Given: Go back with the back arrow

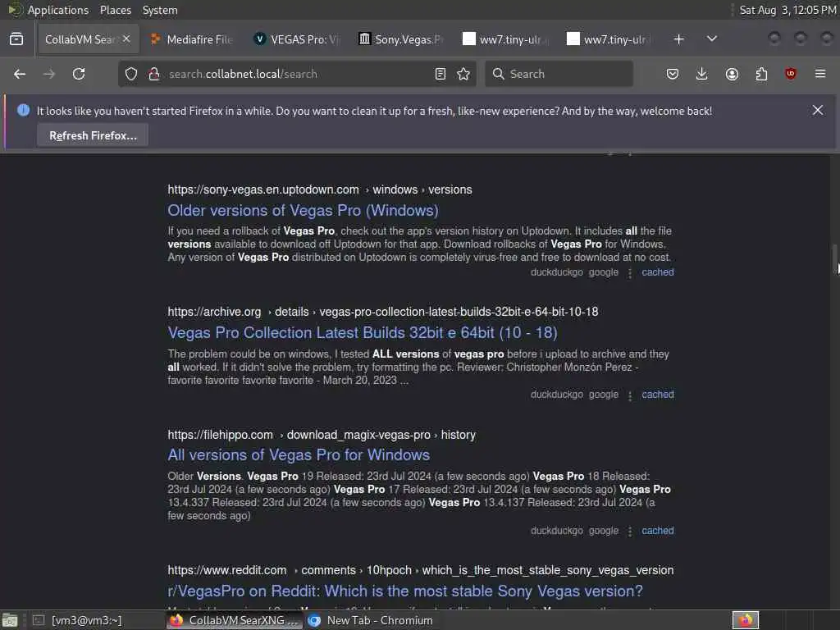Looking at the screenshot, I should click(20, 74).
